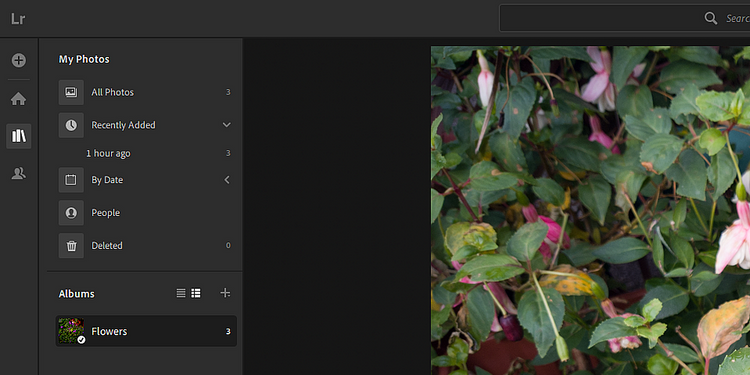Screen dimensions: 750x375
Task: Go to the Home icon in sidebar
Action: coord(19,99)
